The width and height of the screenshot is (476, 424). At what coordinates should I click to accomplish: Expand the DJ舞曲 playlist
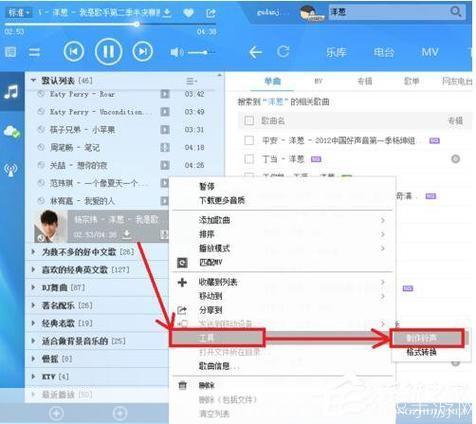(33, 287)
